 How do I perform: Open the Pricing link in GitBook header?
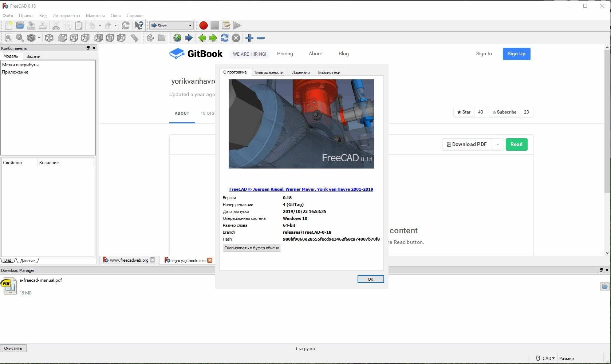[285, 54]
